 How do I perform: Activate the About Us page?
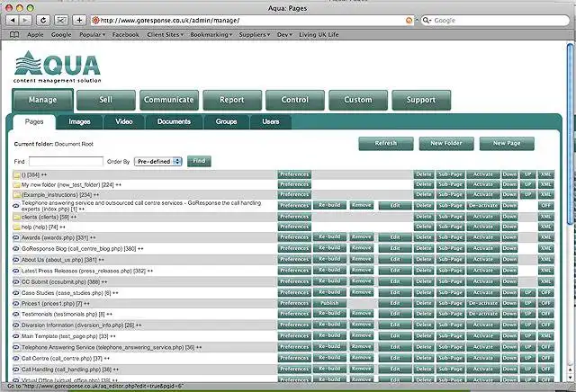[x=483, y=260]
